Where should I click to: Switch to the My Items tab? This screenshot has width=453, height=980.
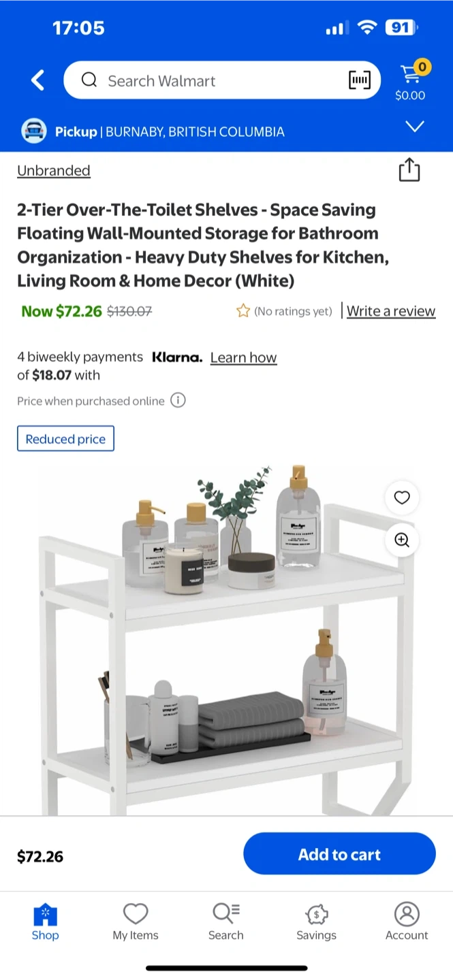click(136, 921)
